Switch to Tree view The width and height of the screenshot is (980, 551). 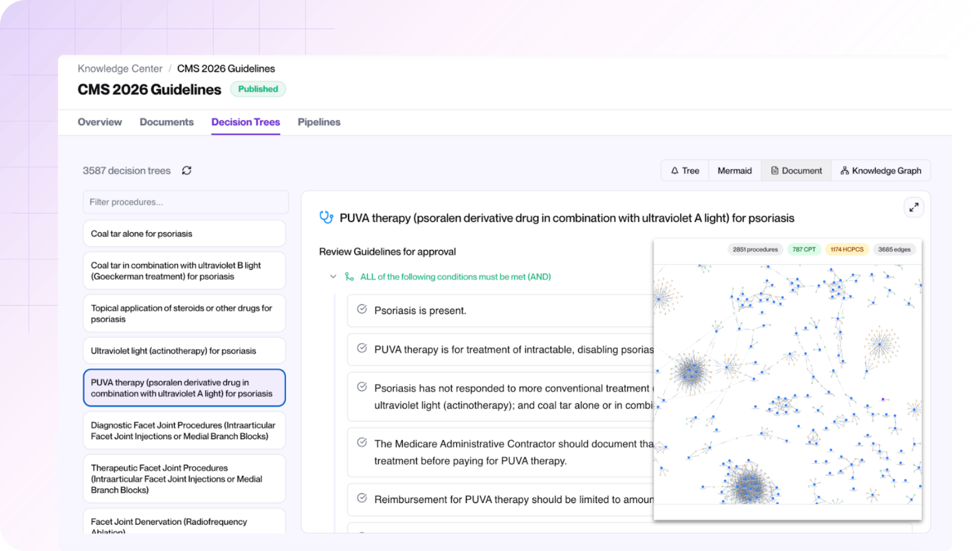[x=685, y=170]
